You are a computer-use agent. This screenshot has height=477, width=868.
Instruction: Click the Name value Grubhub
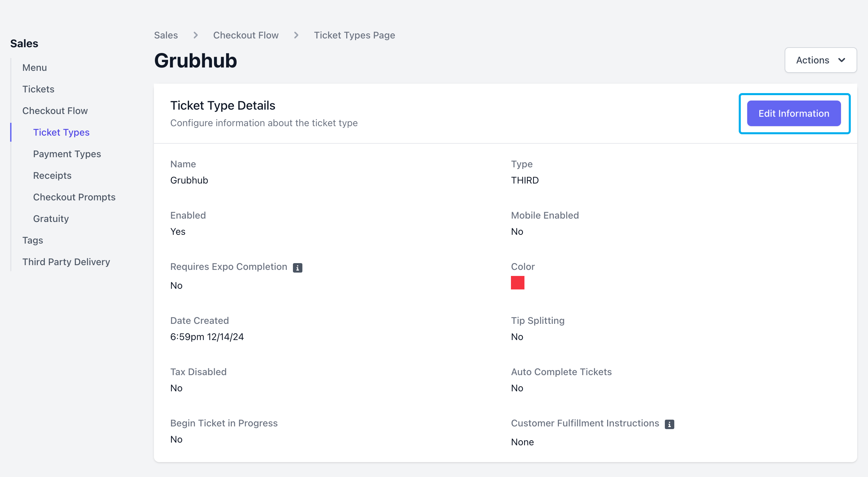189,180
